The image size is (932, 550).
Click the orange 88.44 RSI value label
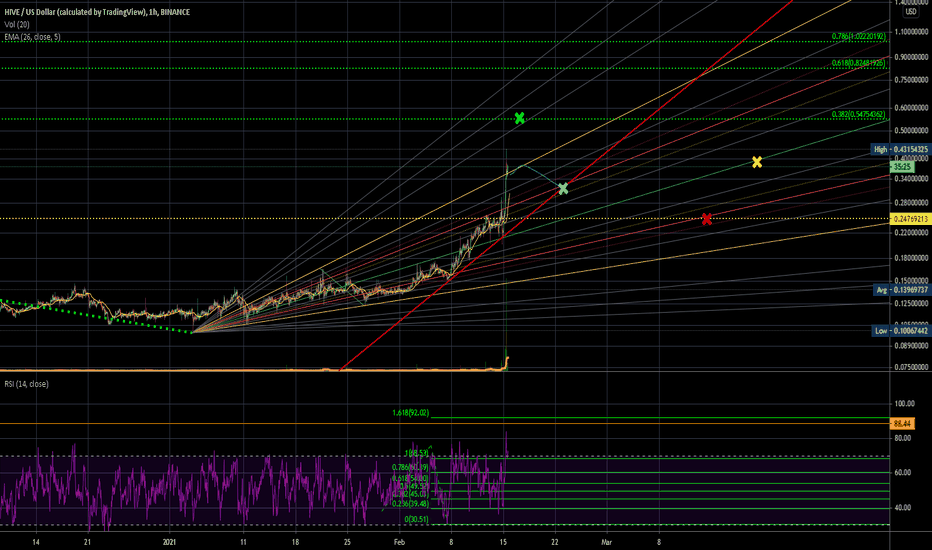pyautogui.click(x=902, y=423)
